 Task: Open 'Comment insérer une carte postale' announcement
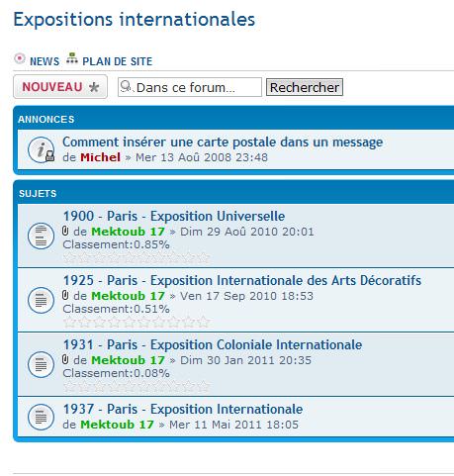coord(223,143)
